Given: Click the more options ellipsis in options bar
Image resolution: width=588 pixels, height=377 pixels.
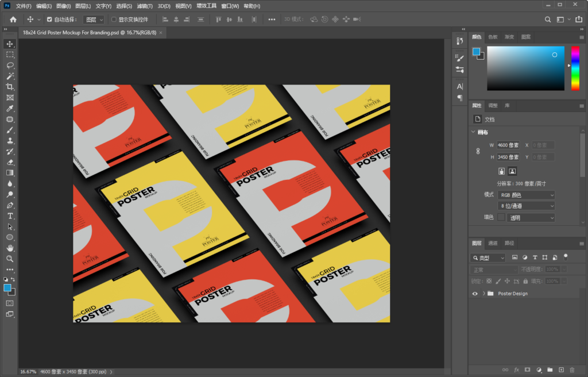Looking at the screenshot, I should click(272, 20).
